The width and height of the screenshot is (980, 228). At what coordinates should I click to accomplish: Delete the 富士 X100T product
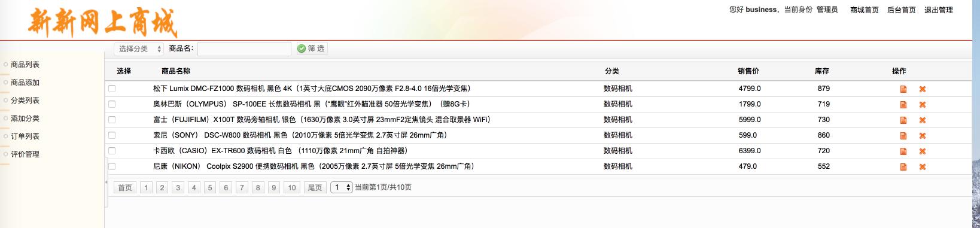[923, 120]
